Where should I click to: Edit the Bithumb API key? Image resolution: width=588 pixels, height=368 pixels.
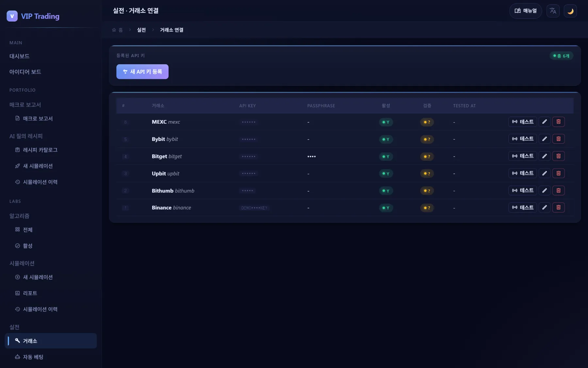tap(545, 191)
